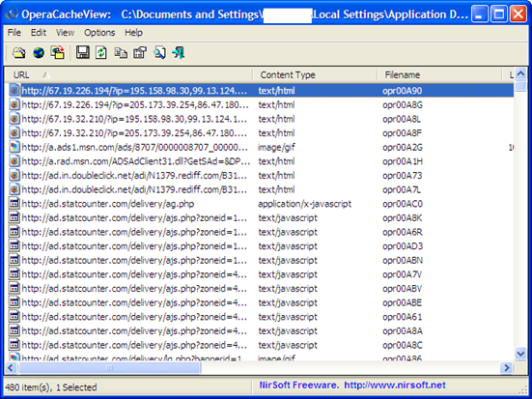This screenshot has height=399, width=532.
Task: Click vertical scrollbar up arrow
Action: click(x=520, y=73)
